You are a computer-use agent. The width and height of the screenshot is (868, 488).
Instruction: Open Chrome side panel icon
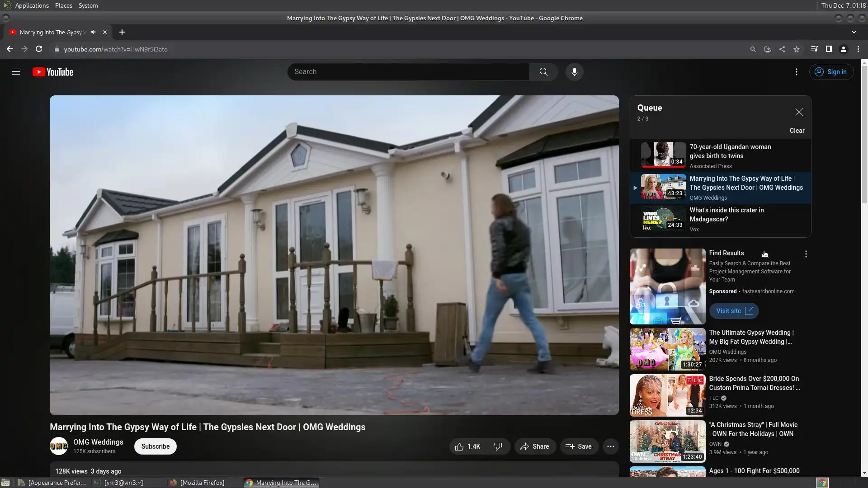click(829, 49)
